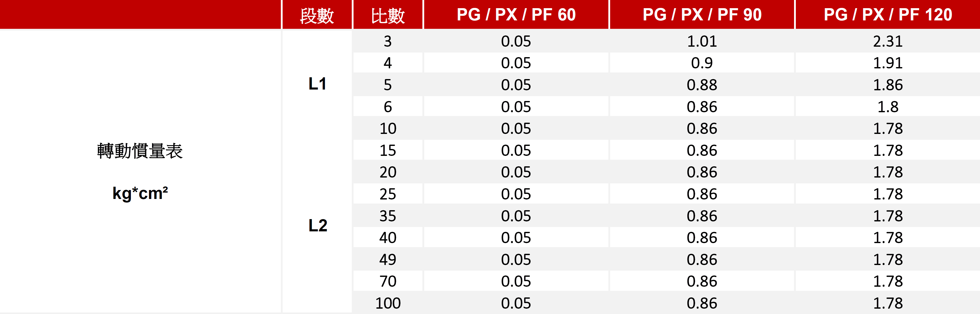
Task: Click the L1 stage cell
Action: [317, 84]
